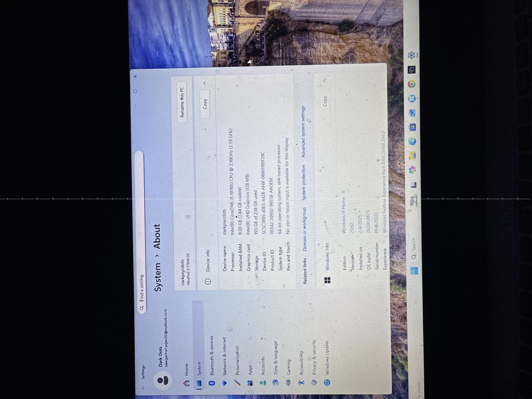
Task: Select the installed on date 2/4/2025
Action: pyautogui.click(x=360, y=224)
